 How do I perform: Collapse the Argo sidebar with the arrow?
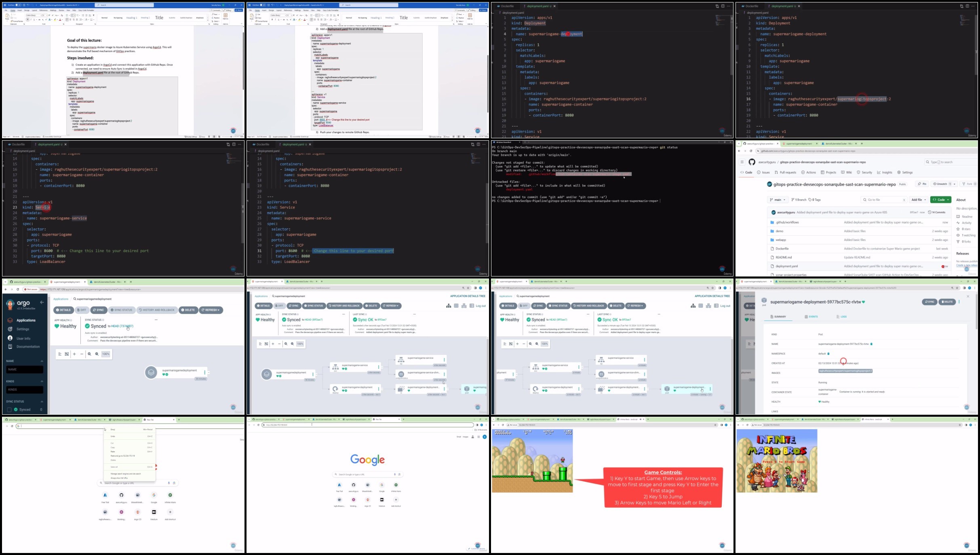click(42, 302)
